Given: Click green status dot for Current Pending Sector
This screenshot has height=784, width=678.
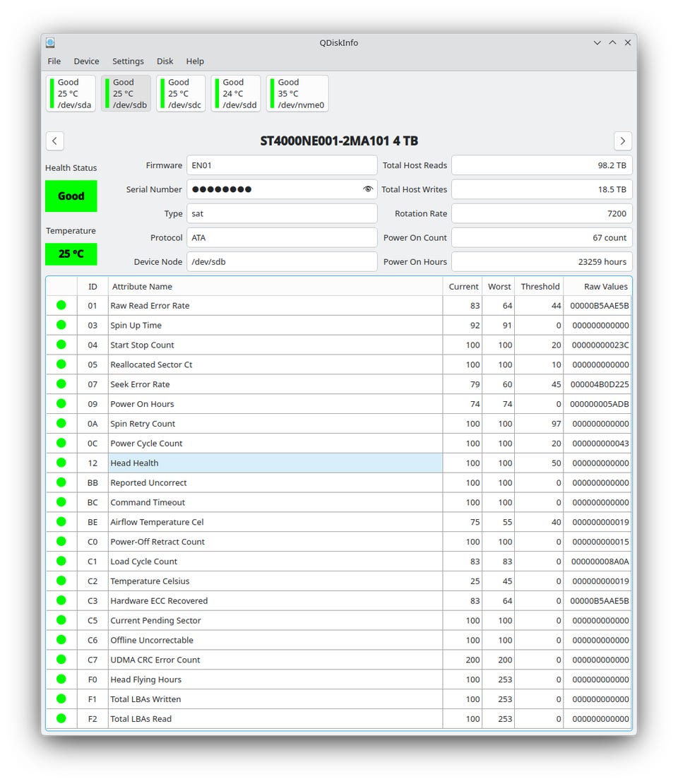Looking at the screenshot, I should [61, 620].
